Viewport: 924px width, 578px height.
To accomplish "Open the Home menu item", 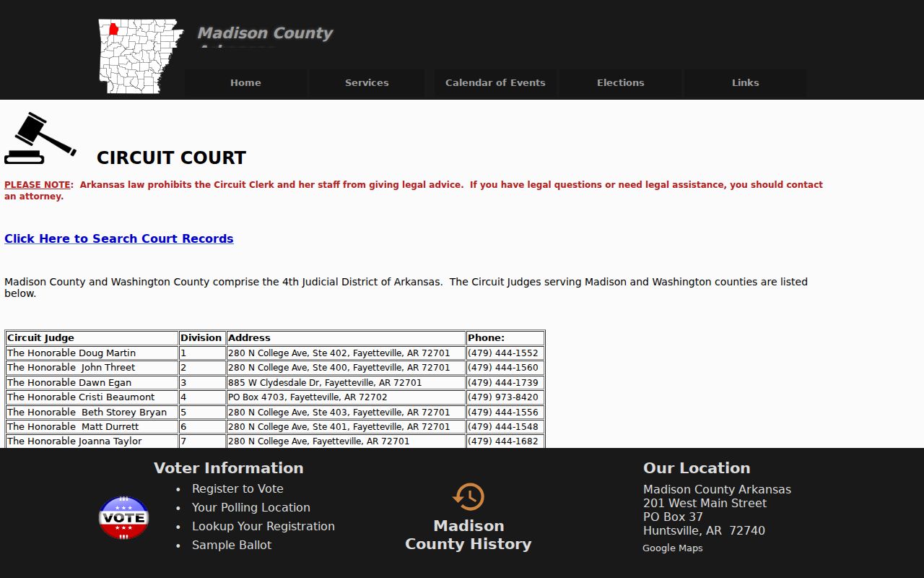I will 245,82.
